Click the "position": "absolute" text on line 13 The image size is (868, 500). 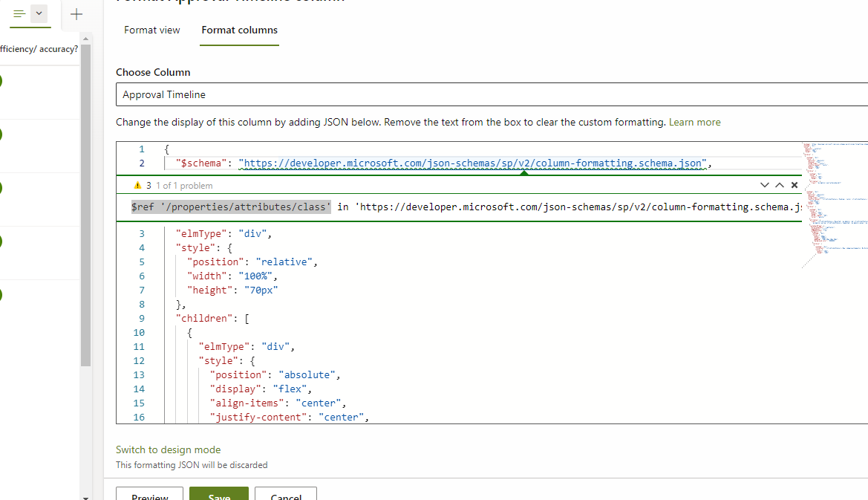(275, 375)
